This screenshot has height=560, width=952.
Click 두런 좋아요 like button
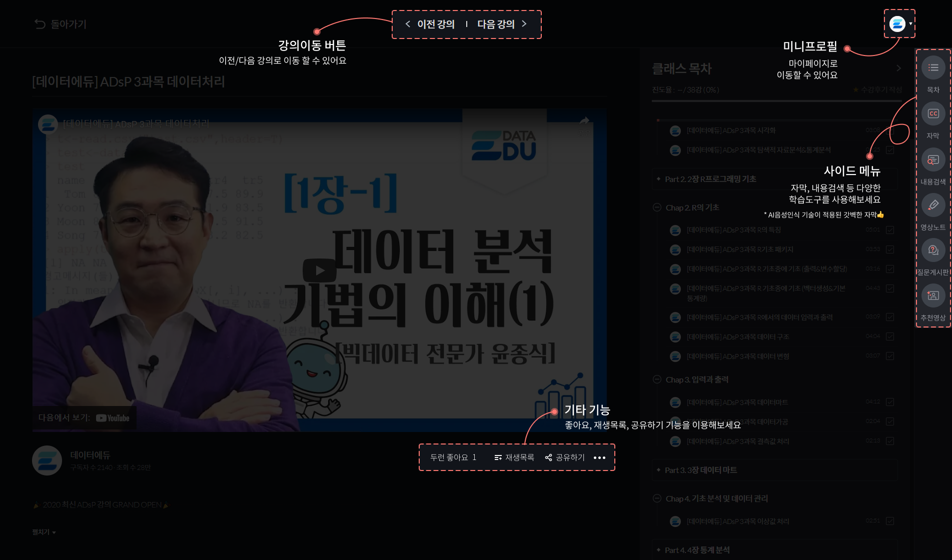[x=453, y=457]
